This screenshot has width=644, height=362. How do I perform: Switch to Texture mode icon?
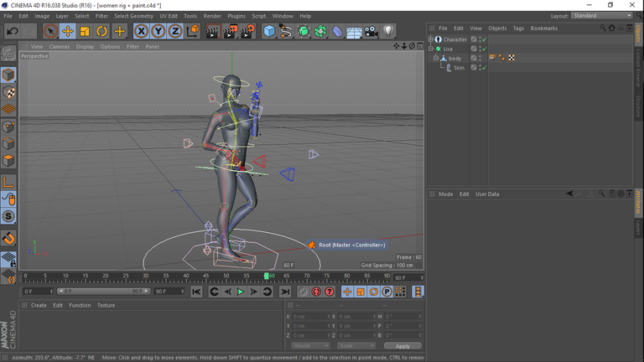click(8, 92)
